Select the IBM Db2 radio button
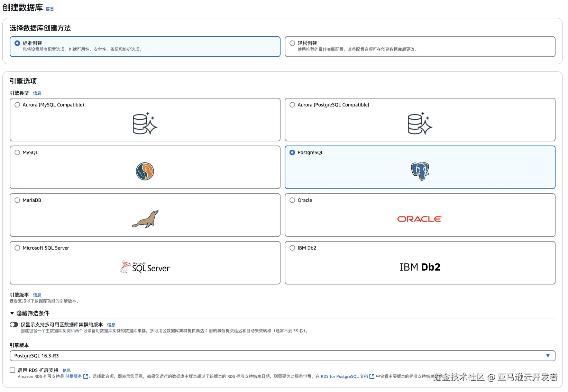This screenshot has height=392, width=568. 292,248
